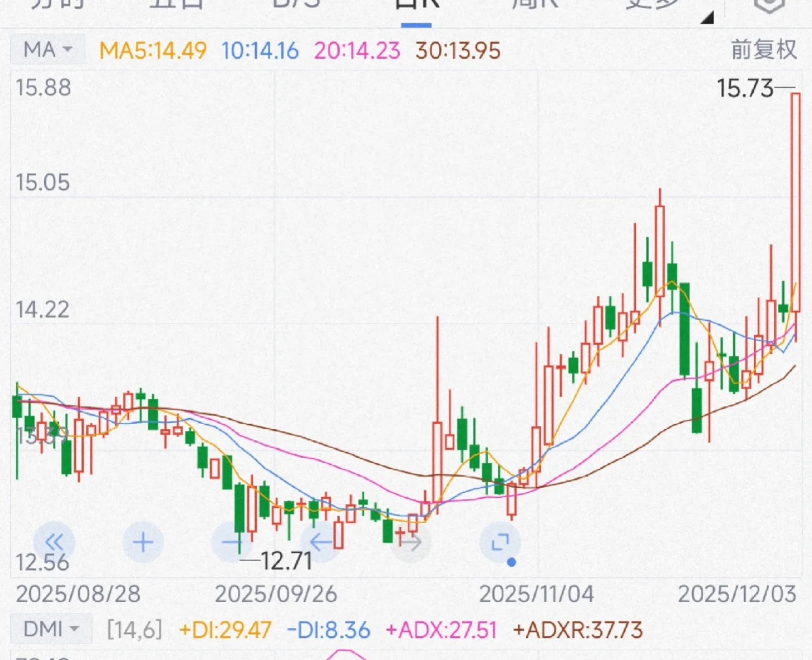Tap the 12.71 low price marker
Screen dimensions: 812x660
click(x=287, y=560)
